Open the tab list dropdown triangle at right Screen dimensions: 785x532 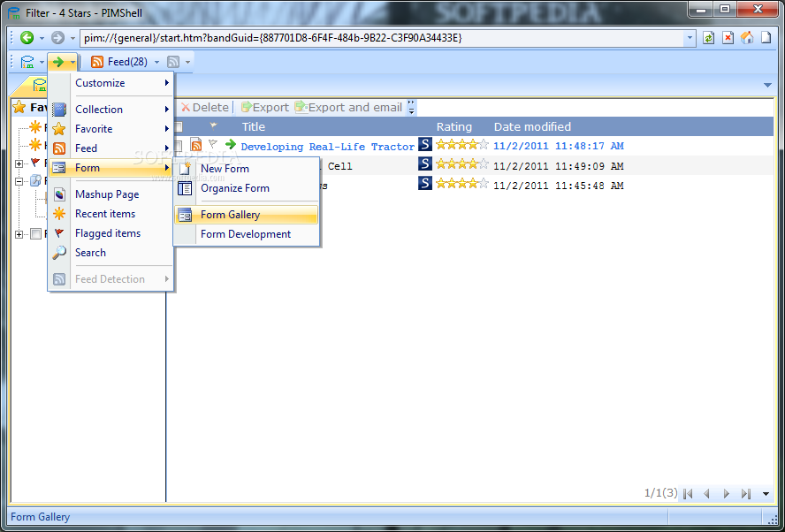click(767, 85)
